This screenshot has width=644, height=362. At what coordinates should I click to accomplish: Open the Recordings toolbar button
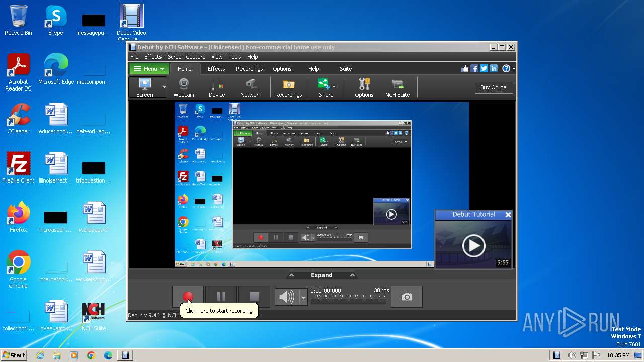point(288,87)
